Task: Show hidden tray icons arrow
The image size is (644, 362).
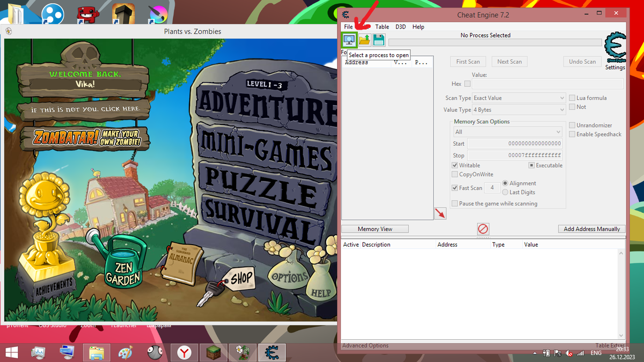Action: 536,353
